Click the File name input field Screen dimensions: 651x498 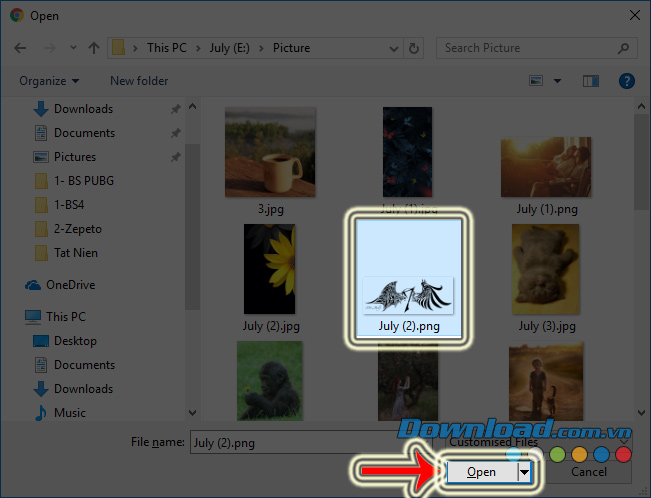click(x=311, y=442)
